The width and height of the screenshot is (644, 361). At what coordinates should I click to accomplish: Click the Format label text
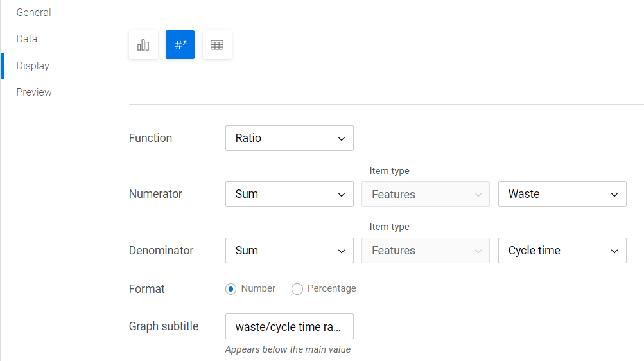[147, 289]
